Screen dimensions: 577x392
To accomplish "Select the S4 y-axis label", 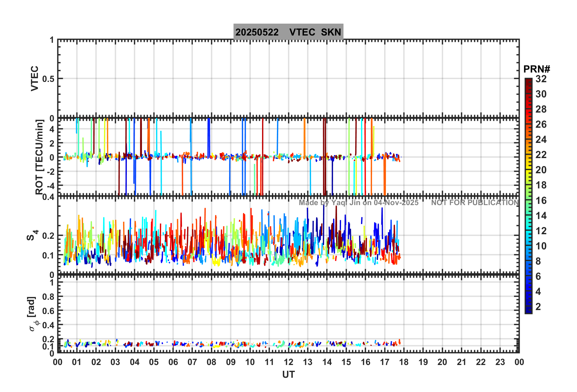I will click(x=32, y=235).
